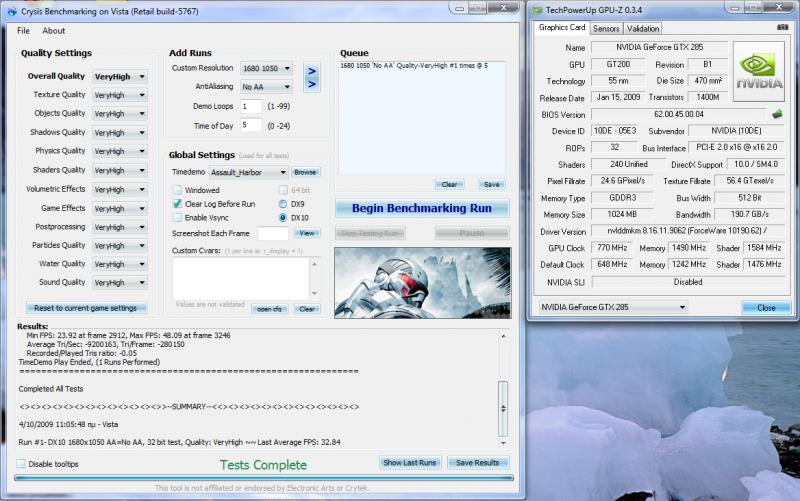Image resolution: width=800 pixels, height=501 pixels.
Task: Click the Last Average FPS result line
Action: tap(180, 442)
